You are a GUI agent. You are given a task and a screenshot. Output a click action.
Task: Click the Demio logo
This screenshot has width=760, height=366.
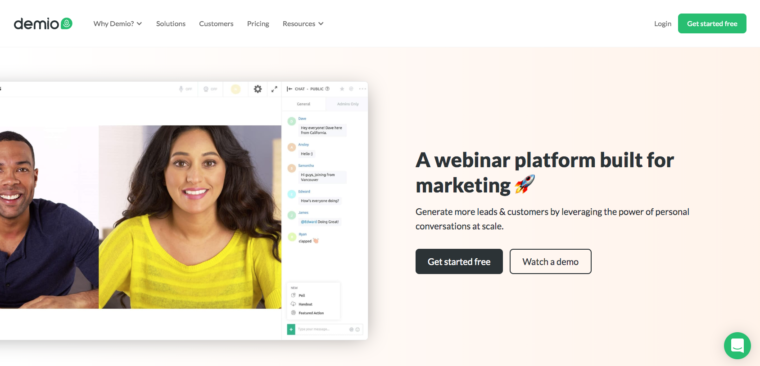pyautogui.click(x=43, y=23)
